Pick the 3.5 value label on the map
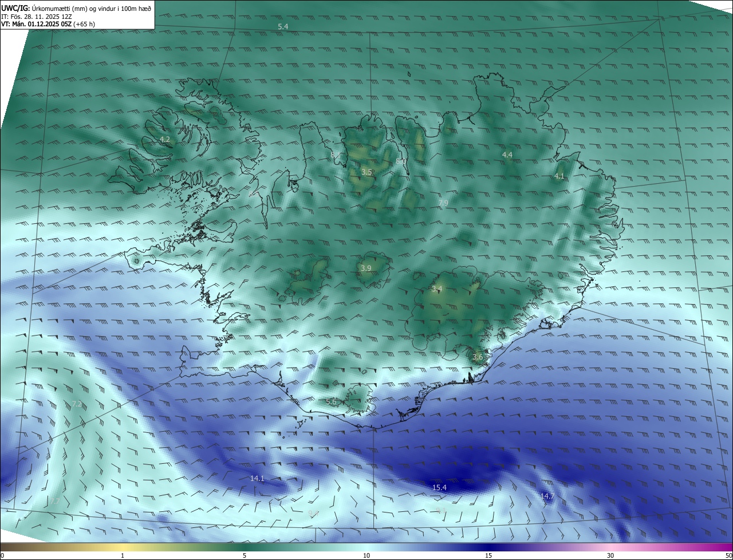The height and width of the screenshot is (560, 733). (366, 172)
